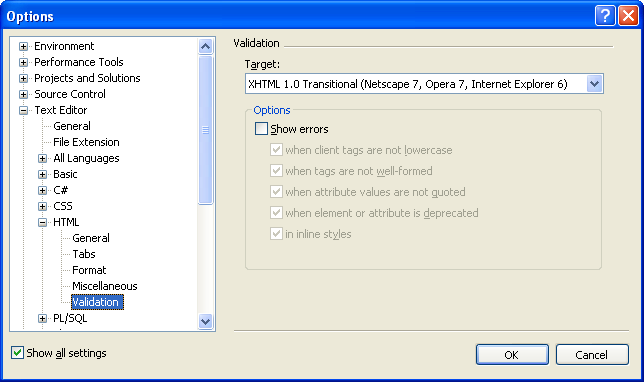The image size is (644, 382).
Task: Click the tree scrollbar down arrow
Action: (205, 321)
